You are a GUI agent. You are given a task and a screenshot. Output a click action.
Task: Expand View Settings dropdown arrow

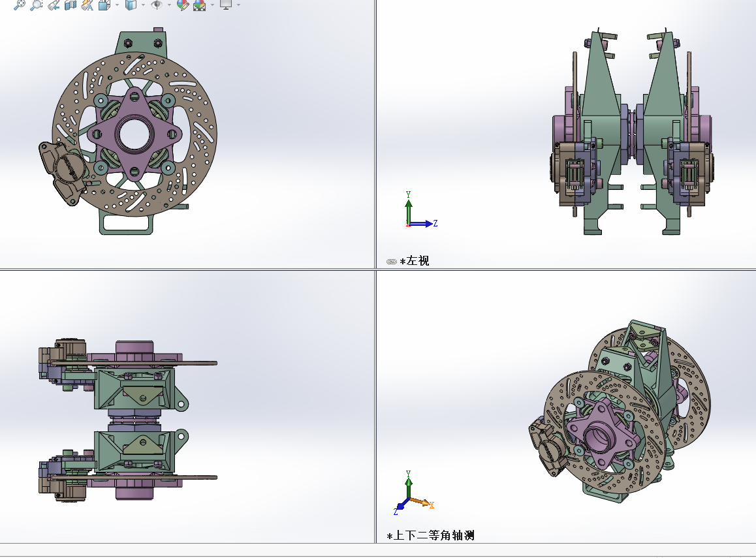click(239, 5)
